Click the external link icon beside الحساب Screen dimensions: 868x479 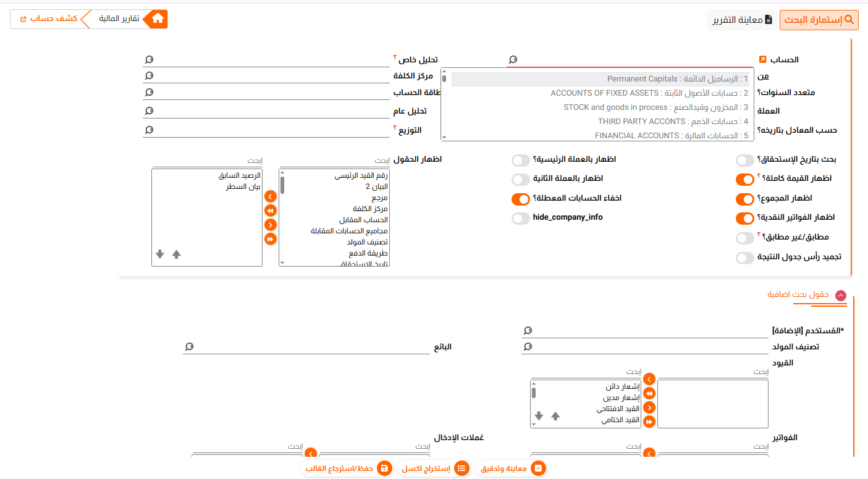(762, 60)
